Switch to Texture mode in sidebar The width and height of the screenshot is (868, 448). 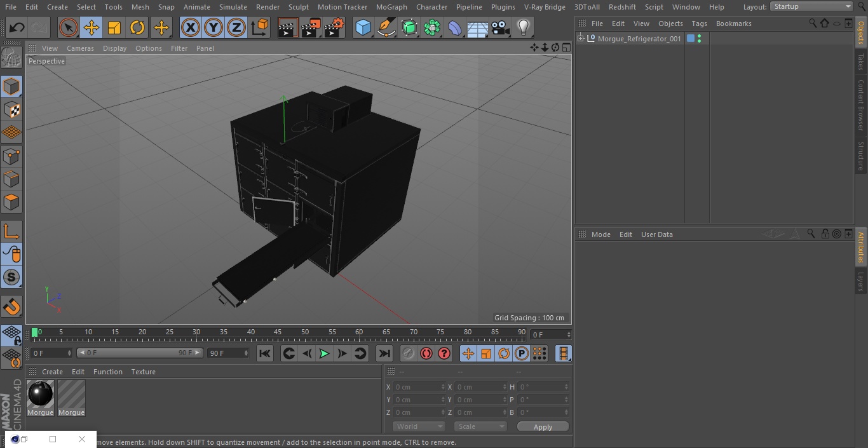click(11, 109)
